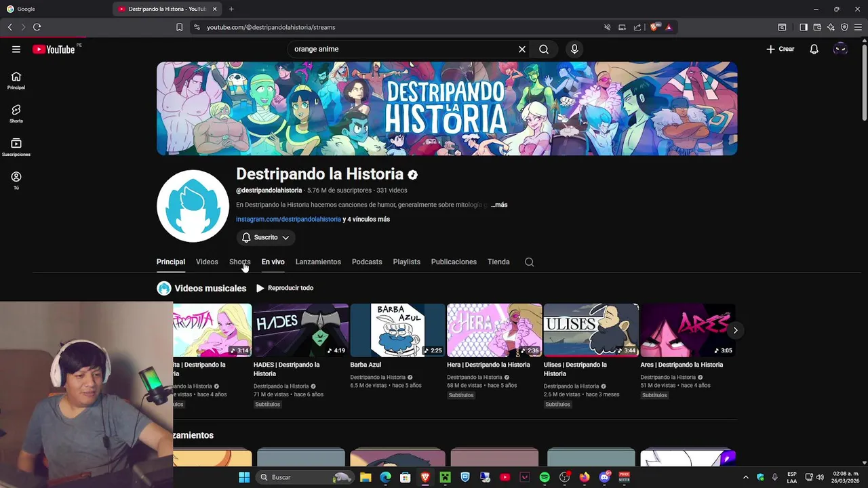
Task: Click the muted-tab speaker icon in address bar
Action: click(x=608, y=27)
